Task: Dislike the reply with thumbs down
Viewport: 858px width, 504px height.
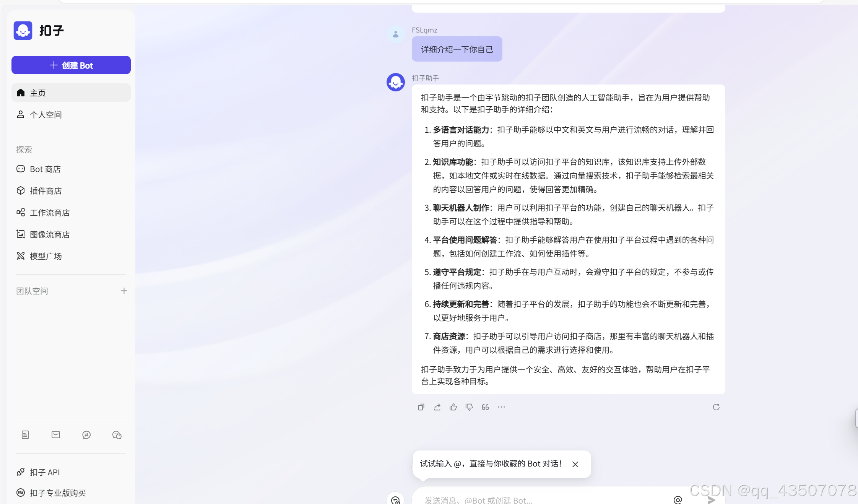Action: pos(469,407)
